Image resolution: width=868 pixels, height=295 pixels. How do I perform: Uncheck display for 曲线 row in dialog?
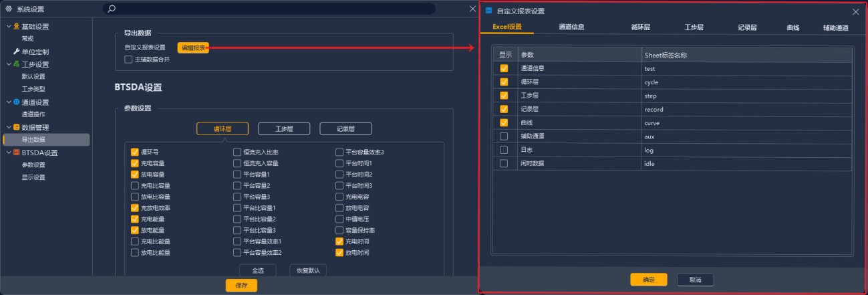coord(504,122)
